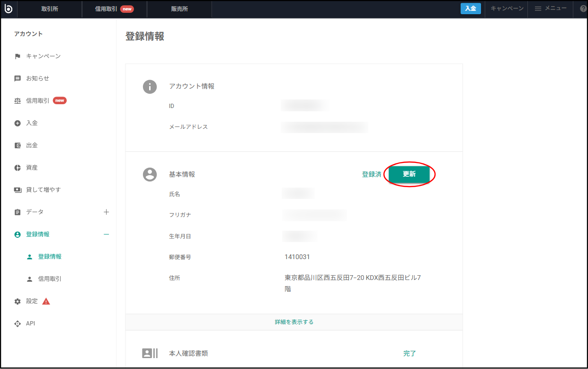Expand the データ section with the plus
The height and width of the screenshot is (369, 588).
pyautogui.click(x=107, y=212)
